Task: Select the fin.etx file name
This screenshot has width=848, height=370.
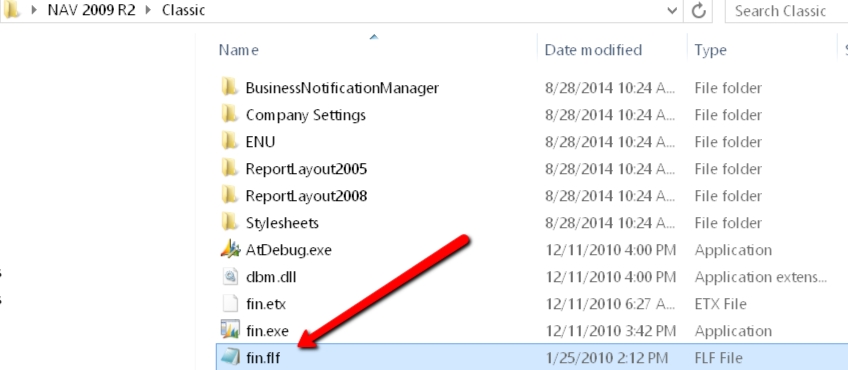Action: [266, 304]
